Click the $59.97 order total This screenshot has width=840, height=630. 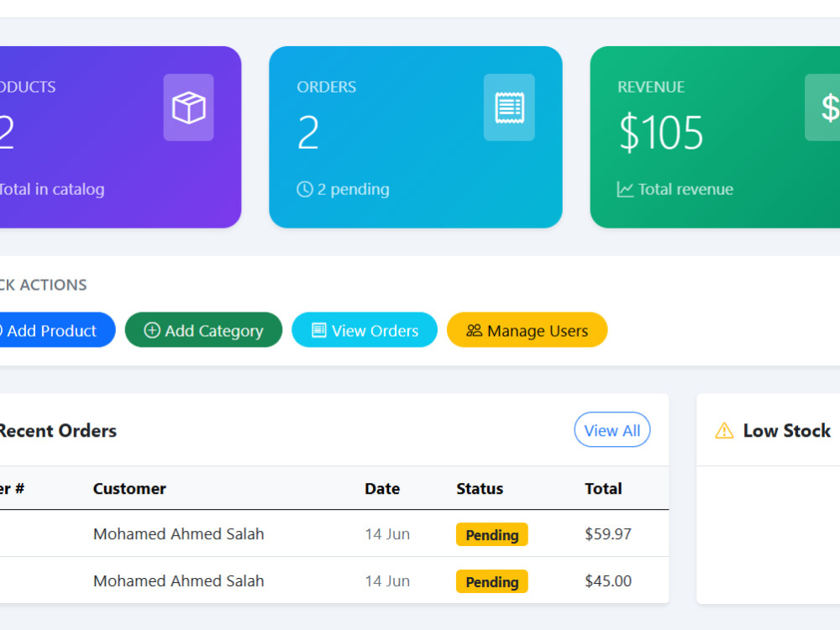(608, 534)
